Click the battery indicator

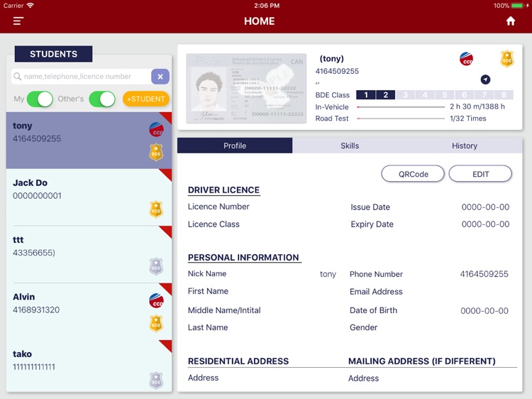point(517,6)
